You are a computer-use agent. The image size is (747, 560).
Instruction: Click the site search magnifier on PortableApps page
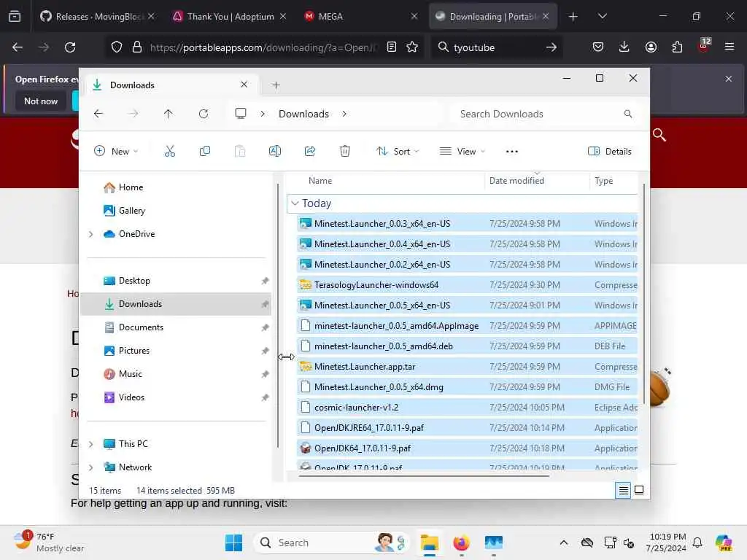tap(659, 135)
